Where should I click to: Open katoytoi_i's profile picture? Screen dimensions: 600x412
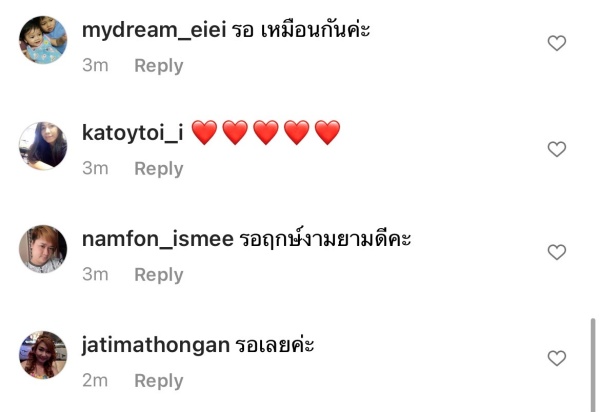[43, 146]
